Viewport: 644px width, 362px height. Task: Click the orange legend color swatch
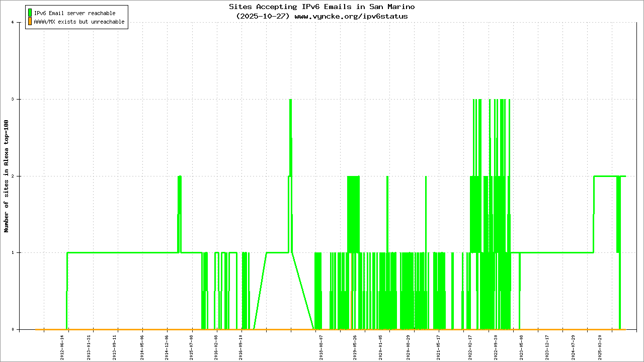click(30, 22)
